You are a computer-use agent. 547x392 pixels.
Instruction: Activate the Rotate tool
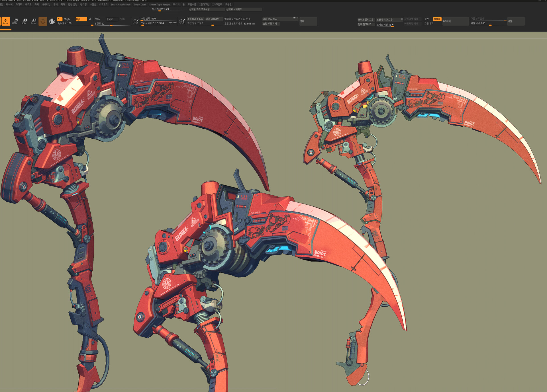tap(34, 21)
